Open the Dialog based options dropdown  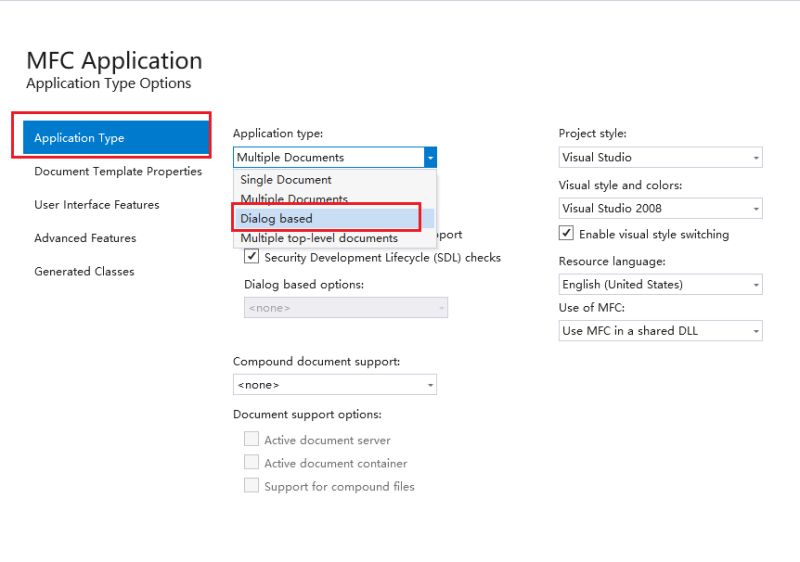click(346, 308)
